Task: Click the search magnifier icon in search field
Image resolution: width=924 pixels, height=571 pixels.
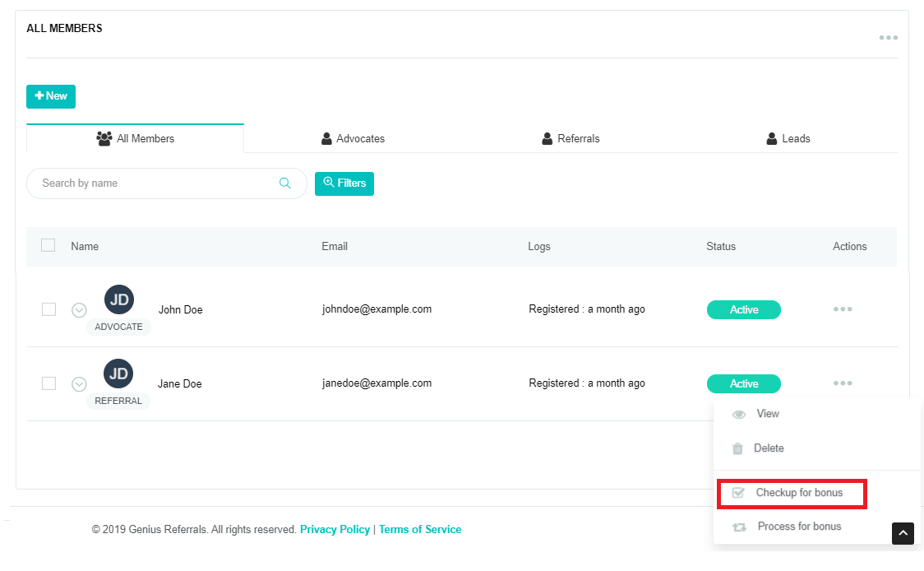Action: pos(285,183)
